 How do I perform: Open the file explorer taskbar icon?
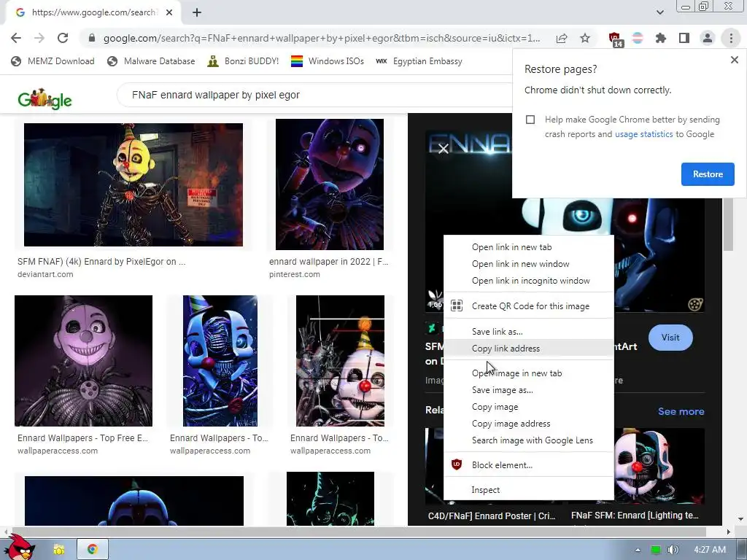(x=59, y=550)
